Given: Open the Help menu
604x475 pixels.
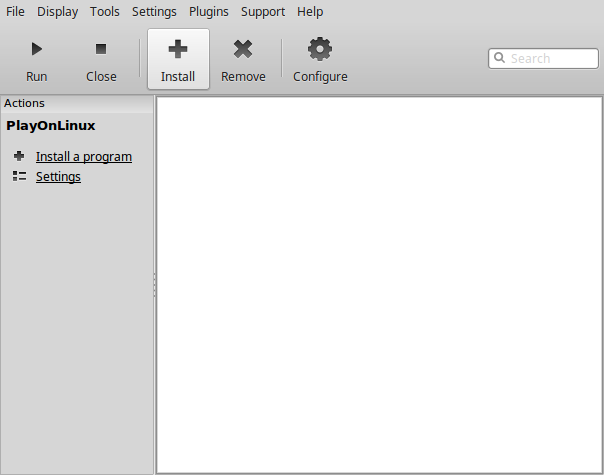Looking at the screenshot, I should click(x=310, y=12).
